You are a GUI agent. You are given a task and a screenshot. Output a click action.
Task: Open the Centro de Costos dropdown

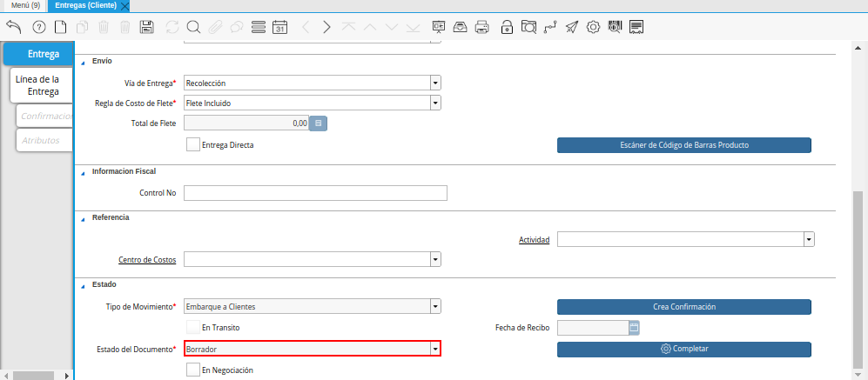(435, 259)
